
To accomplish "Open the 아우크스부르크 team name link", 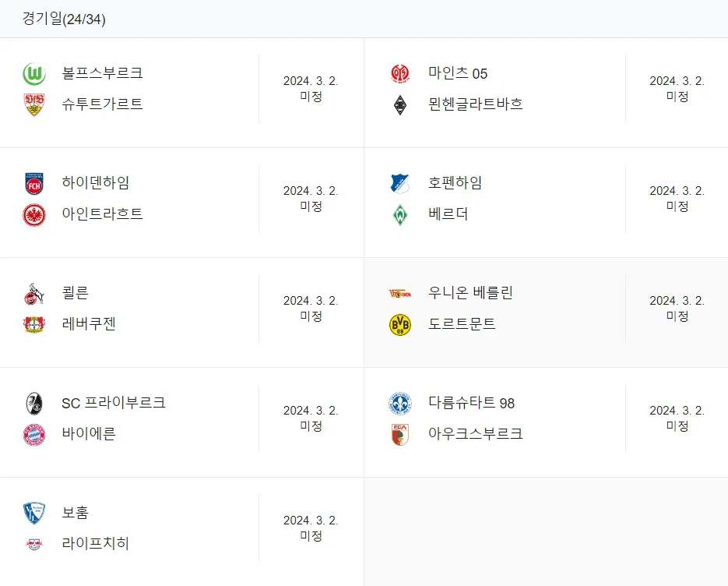I will coord(476,433).
